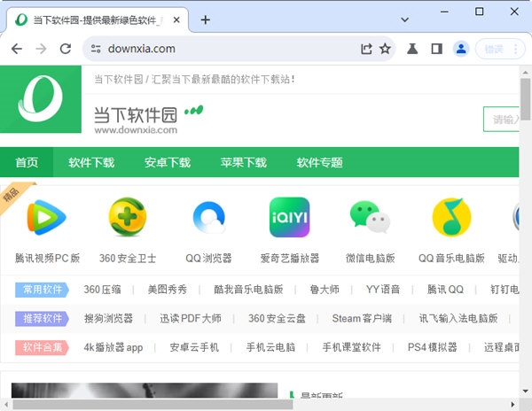The image size is (532, 411).
Task: Close the 当下软件园 tab
Action: pos(176,20)
